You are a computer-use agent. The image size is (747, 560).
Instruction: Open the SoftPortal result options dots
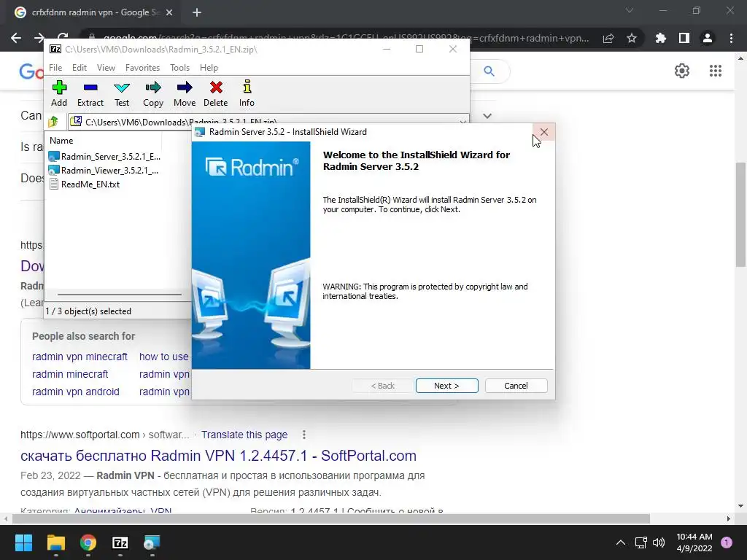click(x=304, y=435)
